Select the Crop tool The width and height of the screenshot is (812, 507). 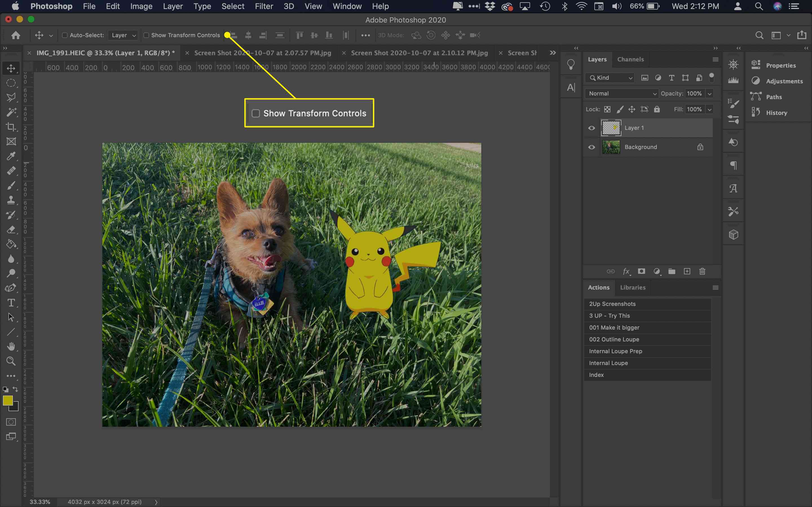[x=11, y=126]
